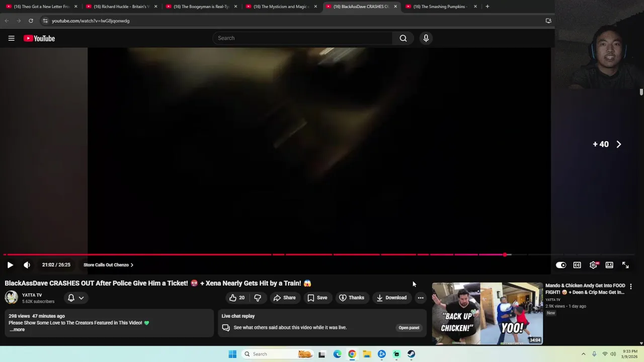Screen dimensions: 644x362
Task: Dislike the video with thumbs down
Action: pos(258,298)
